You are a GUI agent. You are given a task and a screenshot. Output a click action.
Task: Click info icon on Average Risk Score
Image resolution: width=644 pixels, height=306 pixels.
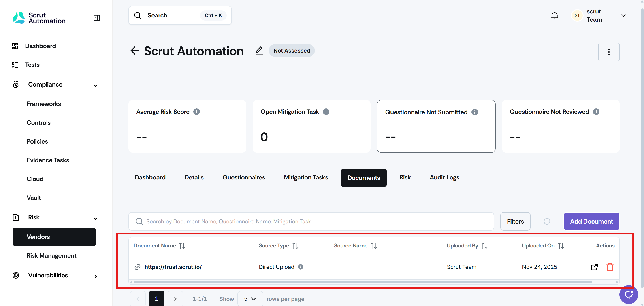[x=196, y=112]
